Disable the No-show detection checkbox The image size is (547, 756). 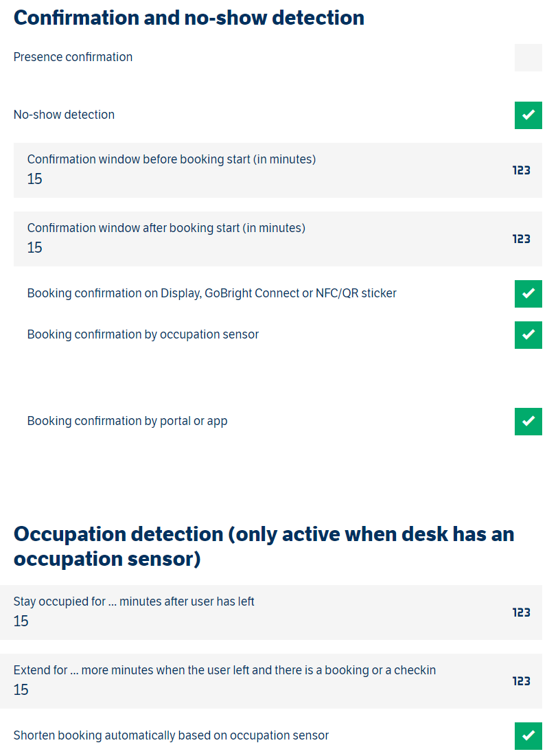tap(528, 115)
